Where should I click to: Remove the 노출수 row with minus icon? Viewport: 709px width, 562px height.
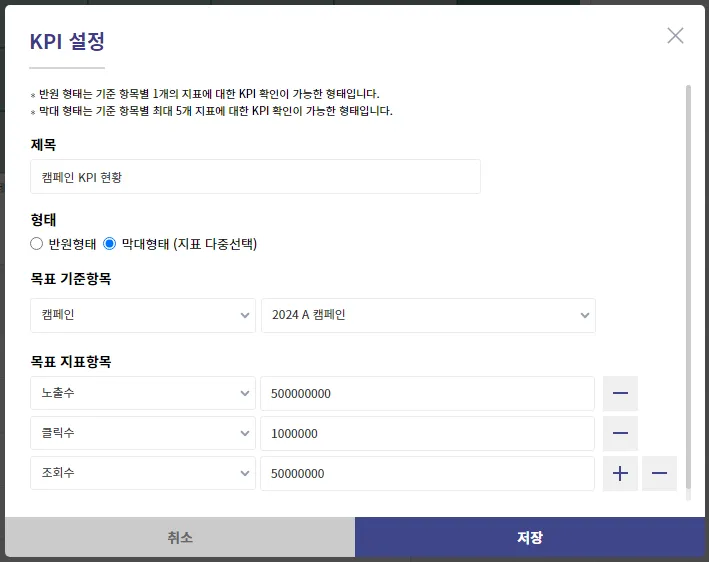(620, 393)
